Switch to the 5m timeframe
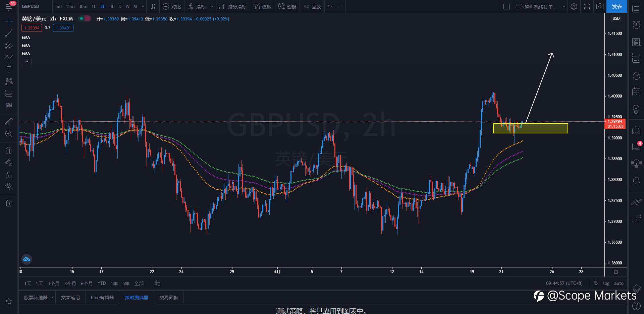 pos(58,6)
